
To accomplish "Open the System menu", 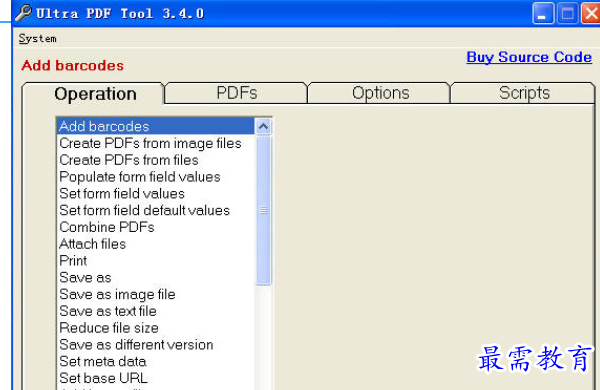I will 38,38.
